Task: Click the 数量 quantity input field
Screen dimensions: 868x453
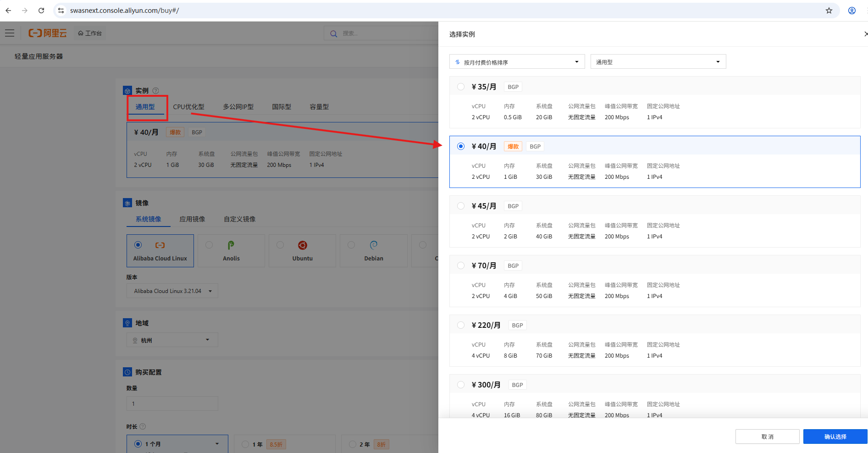Action: [x=172, y=403]
